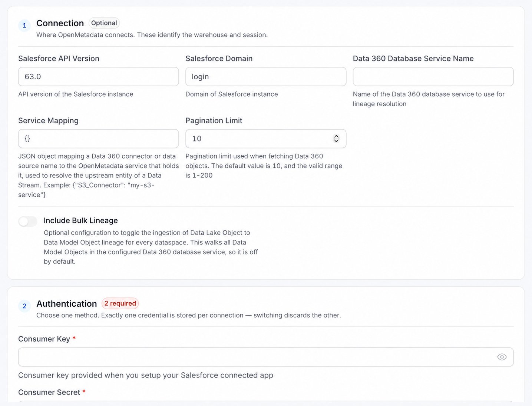Click the Optional tag beside Connection
Viewport: 532px width, 406px height.
click(104, 23)
